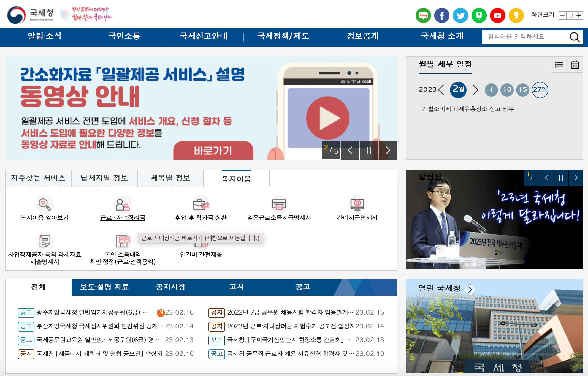The image size is (588, 376).
Task: Open the KakaoTalk channel icon
Action: [x=516, y=15]
